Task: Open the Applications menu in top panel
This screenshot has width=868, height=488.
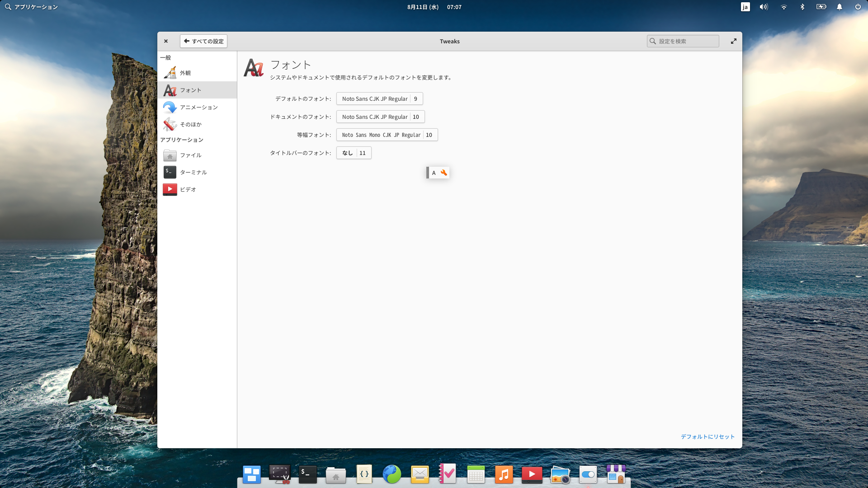Action: [31, 7]
